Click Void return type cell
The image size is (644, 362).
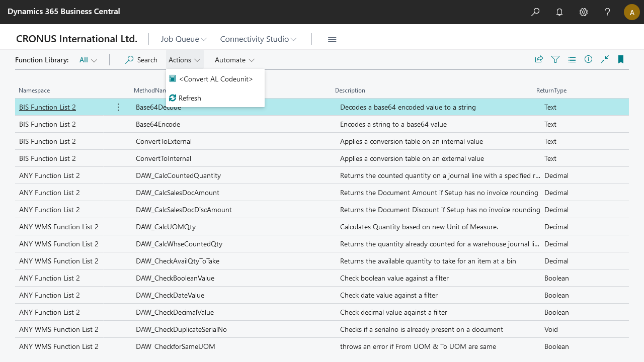pos(551,329)
